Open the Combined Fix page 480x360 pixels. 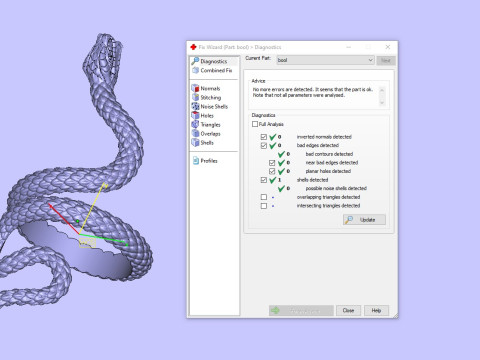pos(212,70)
